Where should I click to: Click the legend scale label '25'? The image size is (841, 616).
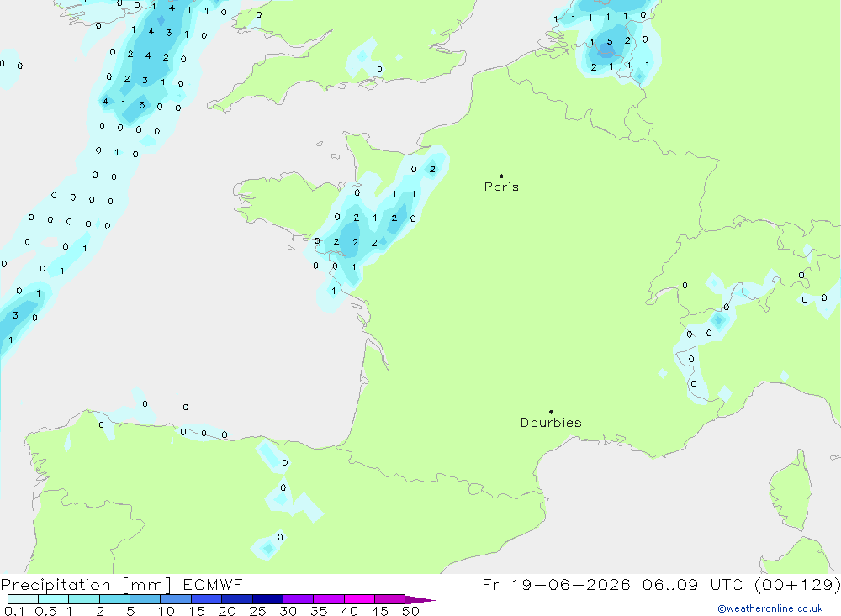pyautogui.click(x=257, y=611)
